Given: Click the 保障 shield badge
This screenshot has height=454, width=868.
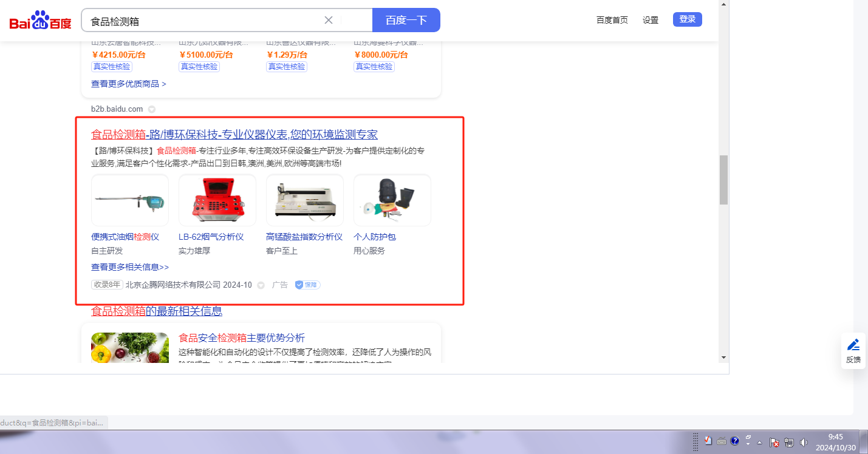Looking at the screenshot, I should point(307,285).
